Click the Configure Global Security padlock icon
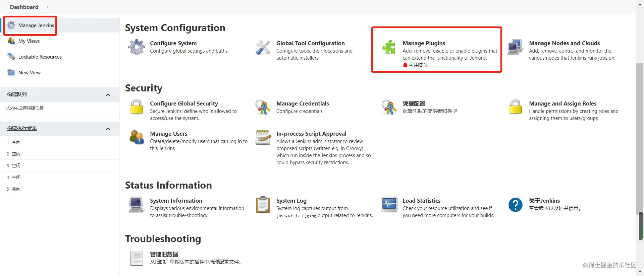The height and width of the screenshot is (276, 644). pos(137,107)
